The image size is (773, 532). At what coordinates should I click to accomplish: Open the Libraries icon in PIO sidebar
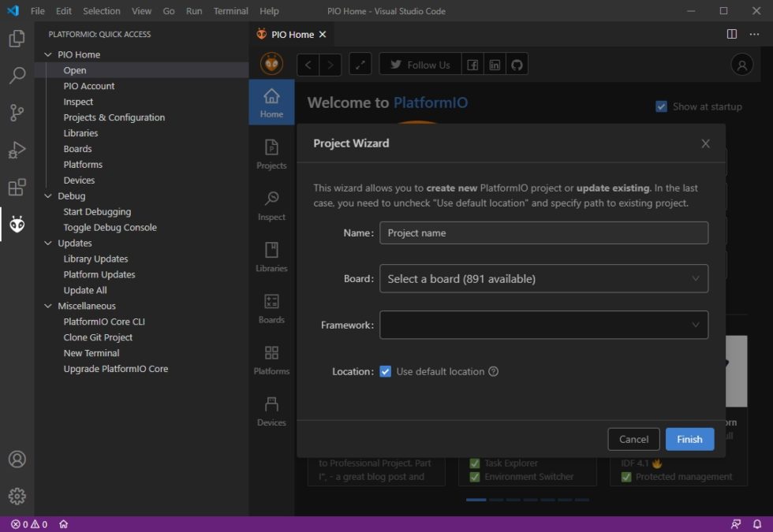tap(271, 257)
